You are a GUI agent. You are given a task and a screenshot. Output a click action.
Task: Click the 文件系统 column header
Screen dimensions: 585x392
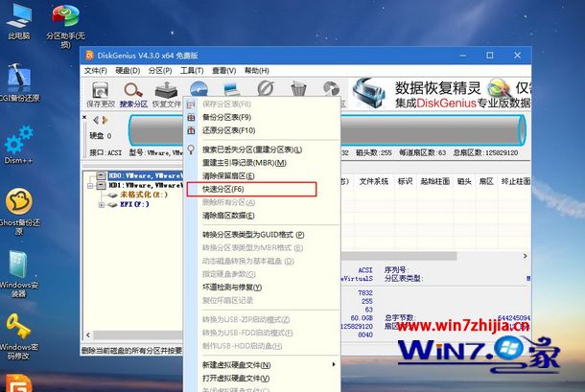pos(374,182)
